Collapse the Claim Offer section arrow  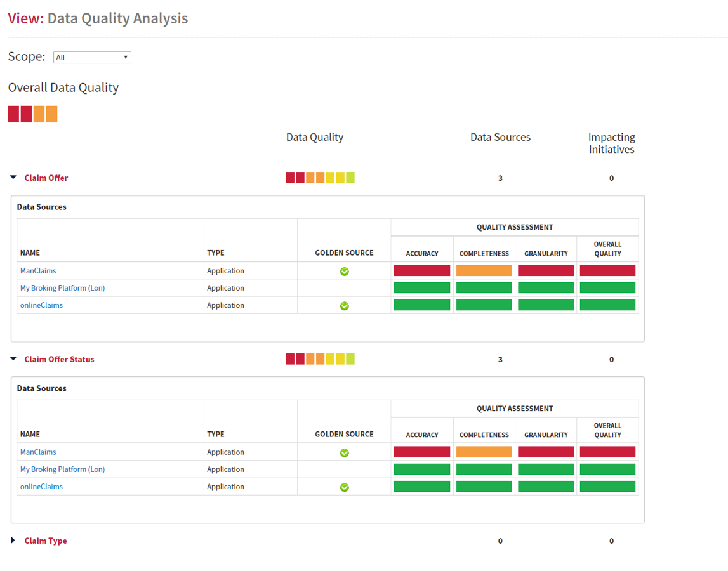coord(13,178)
